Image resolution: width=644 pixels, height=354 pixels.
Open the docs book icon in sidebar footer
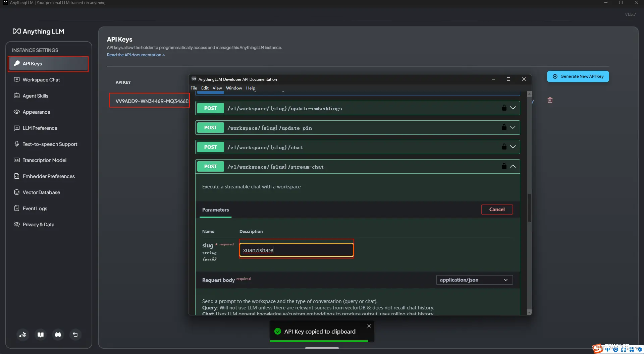coord(41,335)
